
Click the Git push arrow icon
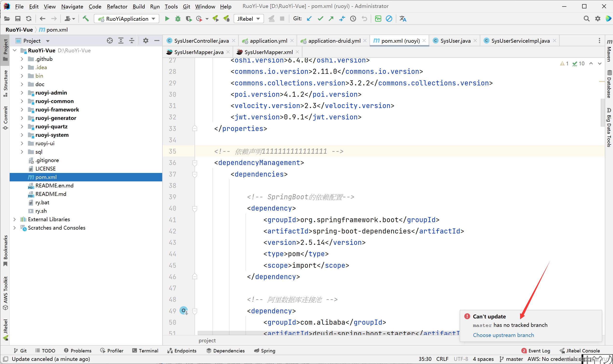coord(331,19)
